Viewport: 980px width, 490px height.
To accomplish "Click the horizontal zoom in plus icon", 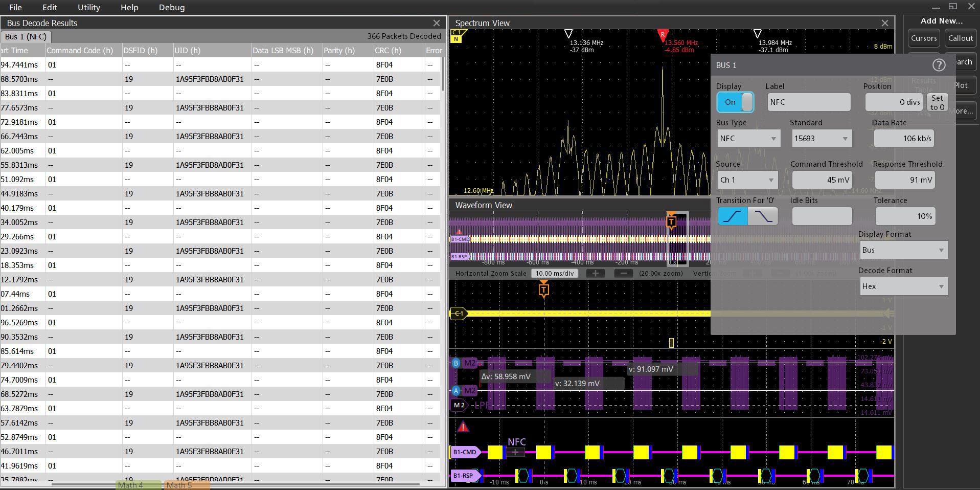I will [595, 273].
